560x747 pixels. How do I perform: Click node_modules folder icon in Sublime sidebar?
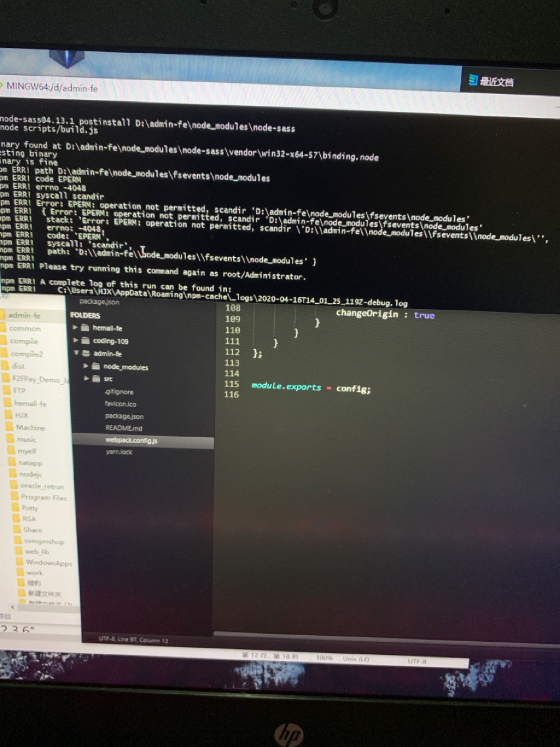pyautogui.click(x=96, y=366)
